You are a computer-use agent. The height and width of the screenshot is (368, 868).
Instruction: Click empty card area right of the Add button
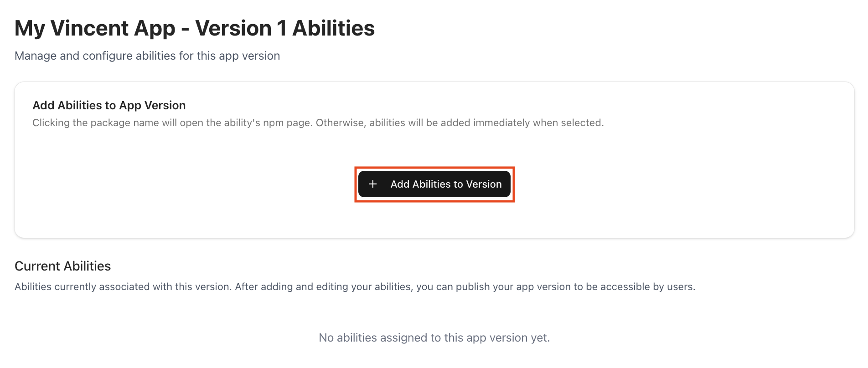[684, 184]
